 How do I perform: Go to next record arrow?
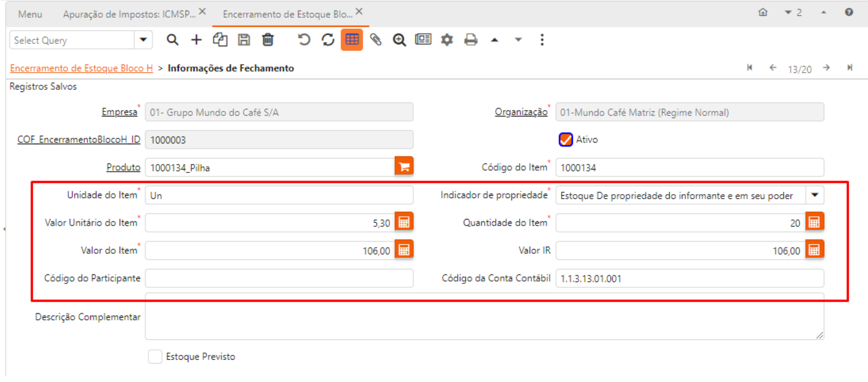826,68
